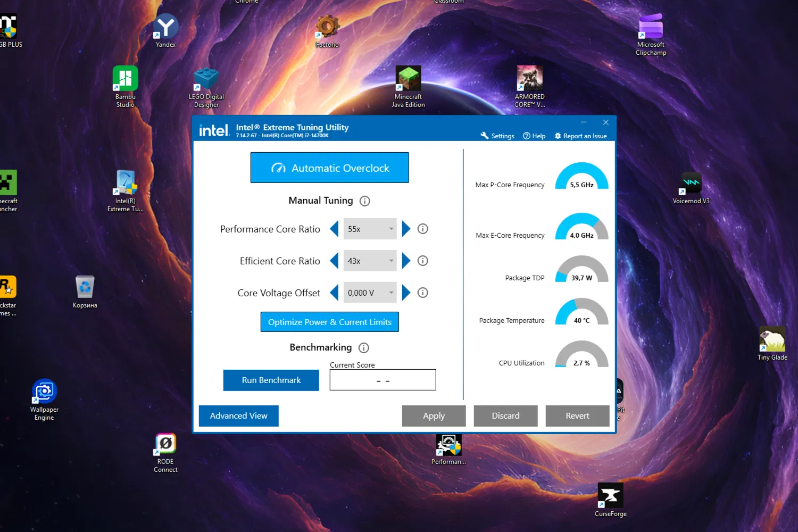The width and height of the screenshot is (798, 532).
Task: Switch to Advanced View
Action: [x=239, y=416]
